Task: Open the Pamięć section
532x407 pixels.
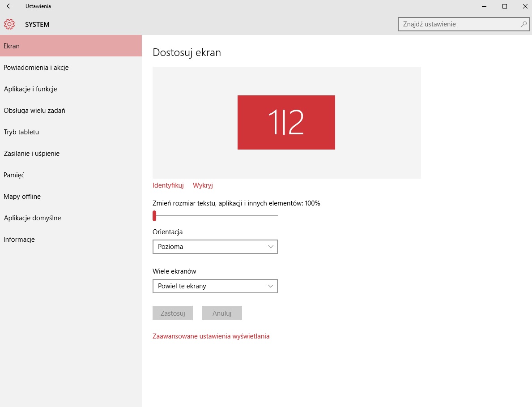Action: pyautogui.click(x=71, y=175)
